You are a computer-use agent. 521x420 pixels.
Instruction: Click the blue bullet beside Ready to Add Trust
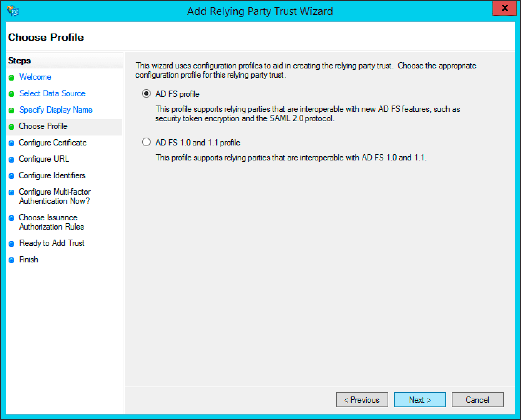pyautogui.click(x=11, y=244)
